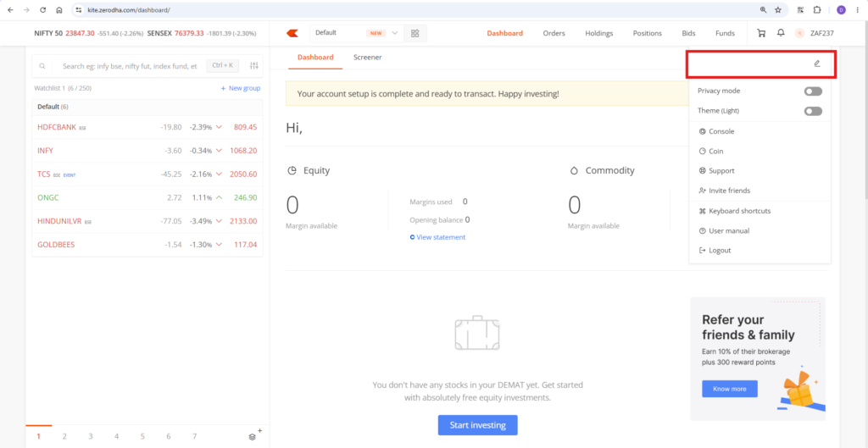Click the search magnifier in watchlist
This screenshot has height=448, width=868.
42,66
